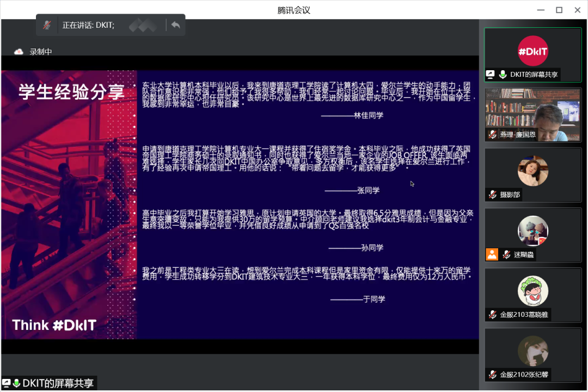The image size is (588, 392).
Task: Select the 迷糊蛊 participant avatar
Action: coord(532,231)
